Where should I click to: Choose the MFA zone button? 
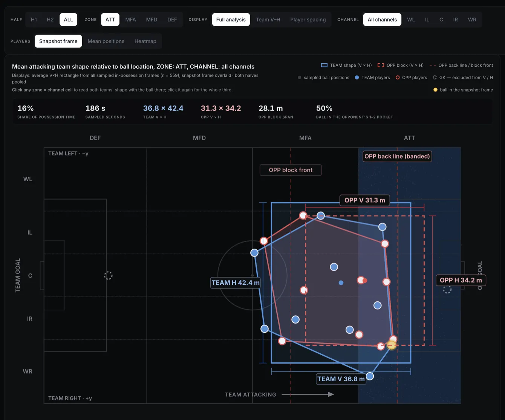(x=130, y=20)
